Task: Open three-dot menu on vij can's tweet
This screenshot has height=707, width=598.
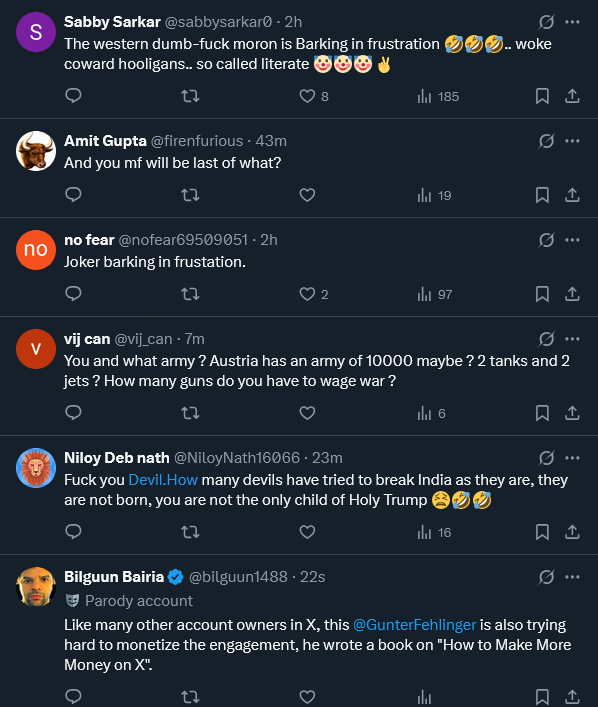Action: (x=572, y=339)
